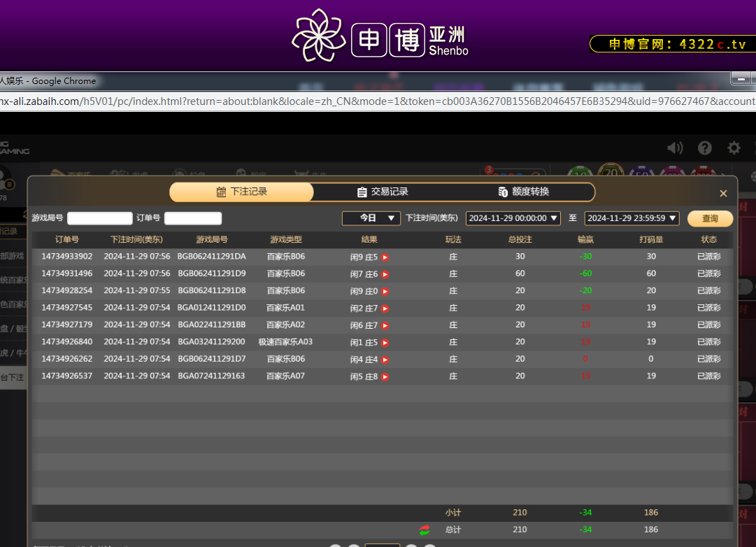Open help via the question mark icon
This screenshot has height=547, width=756.
[705, 148]
